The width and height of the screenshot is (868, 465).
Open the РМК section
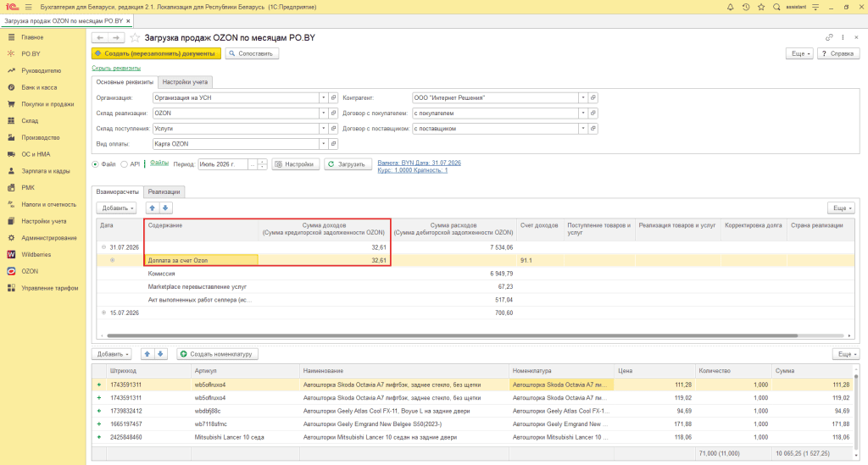[x=28, y=187]
